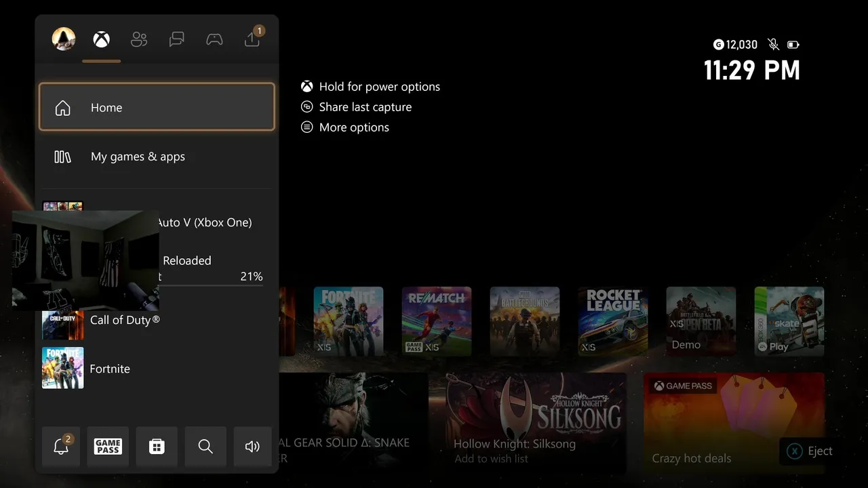Open notifications bell icon
Viewport: 868px width, 488px height.
pyautogui.click(x=61, y=446)
